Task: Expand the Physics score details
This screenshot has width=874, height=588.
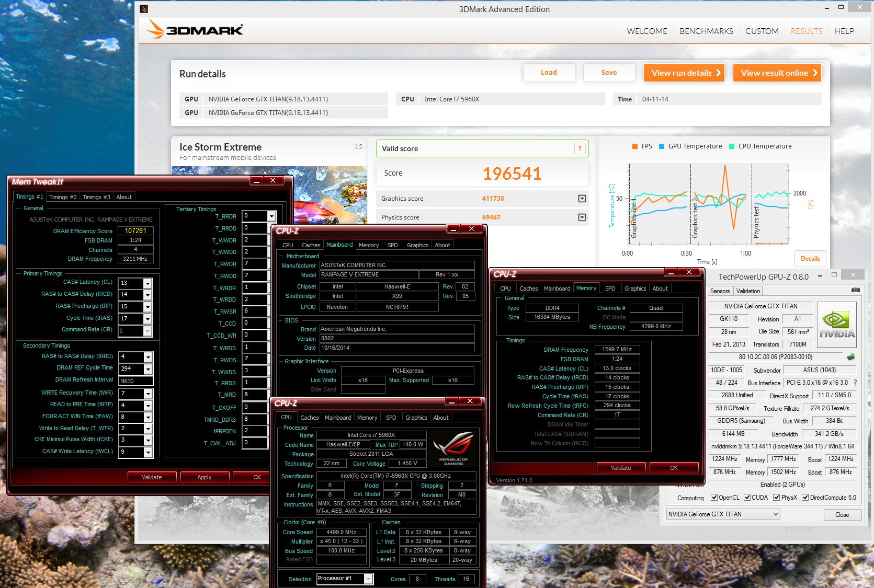Action: (582, 217)
